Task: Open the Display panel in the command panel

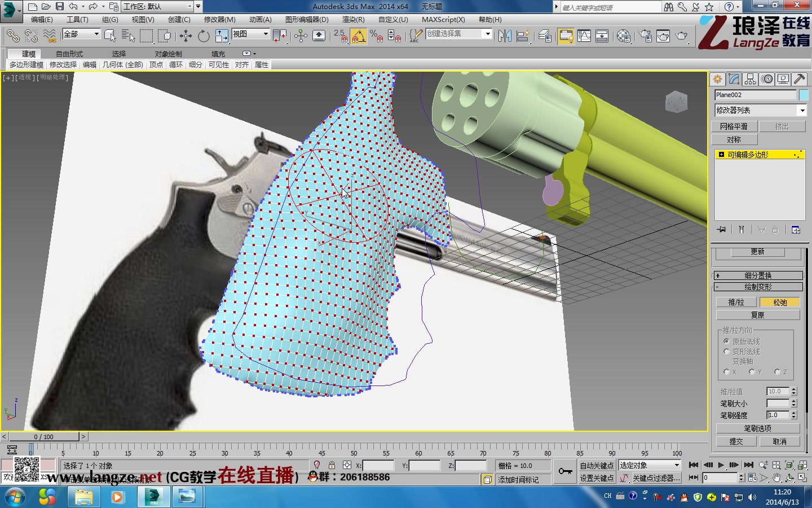Action: [x=783, y=79]
